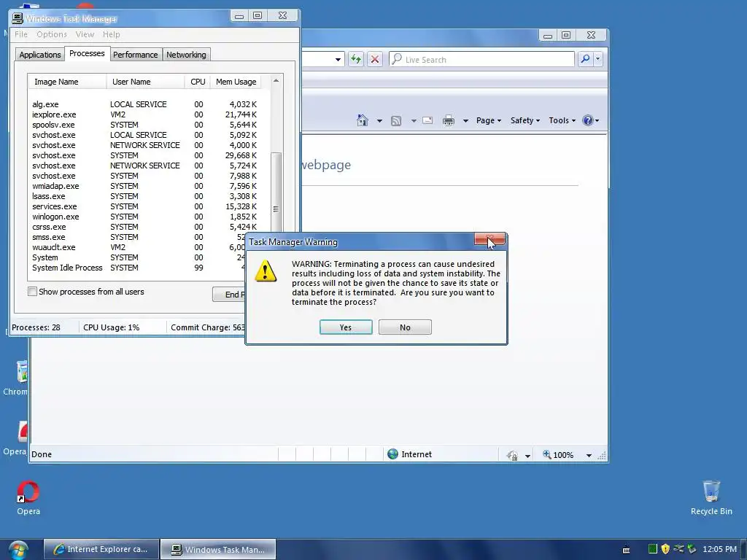Enable Show processes from all users

click(x=32, y=292)
